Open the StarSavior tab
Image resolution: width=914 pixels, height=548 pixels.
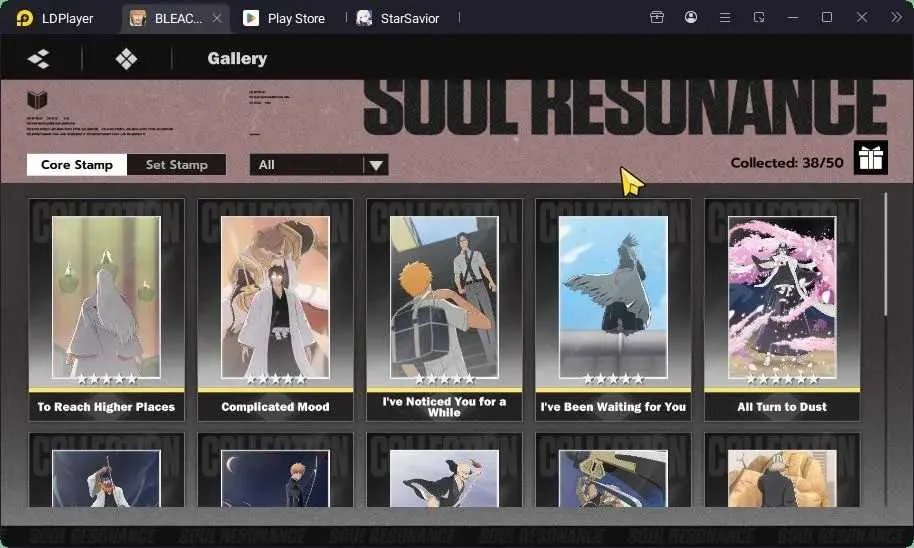tap(398, 19)
